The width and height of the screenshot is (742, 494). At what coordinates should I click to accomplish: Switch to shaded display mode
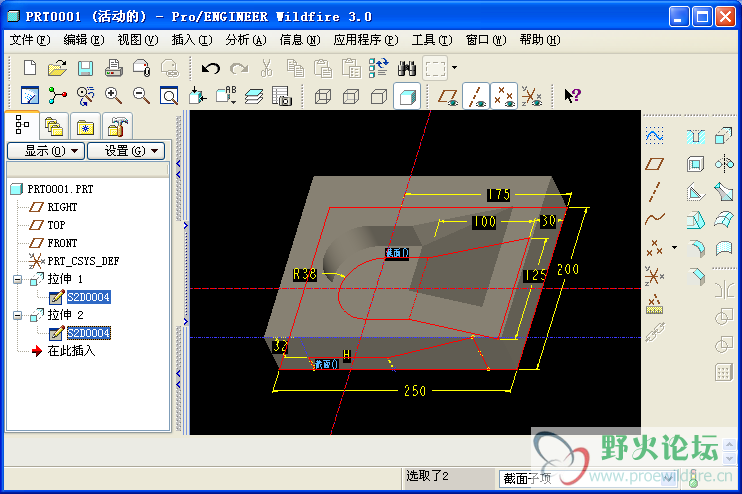(407, 96)
